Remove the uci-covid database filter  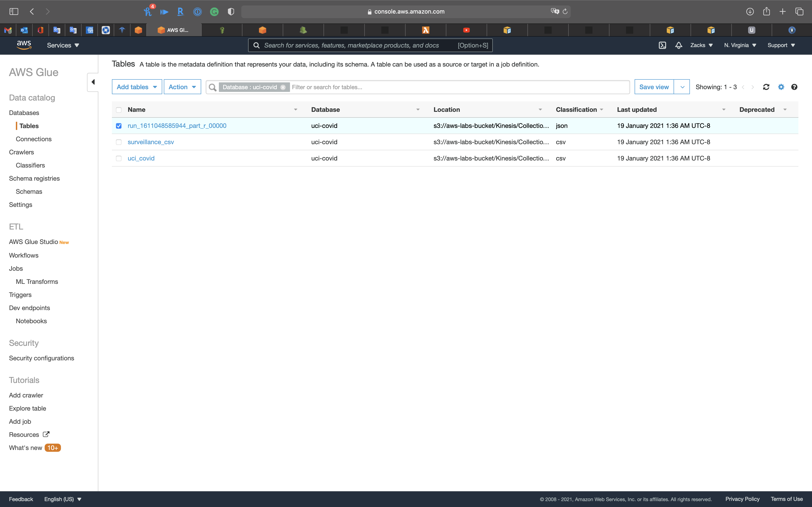(x=283, y=87)
